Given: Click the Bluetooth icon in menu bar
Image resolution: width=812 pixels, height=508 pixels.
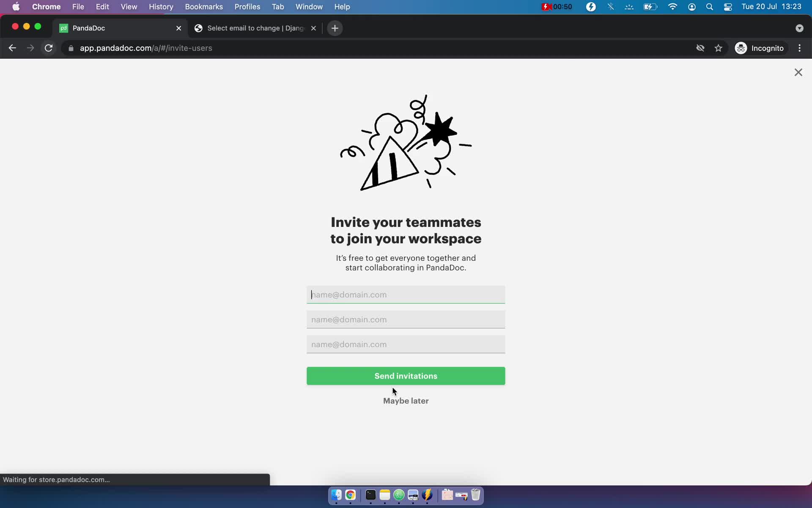Looking at the screenshot, I should point(610,6).
